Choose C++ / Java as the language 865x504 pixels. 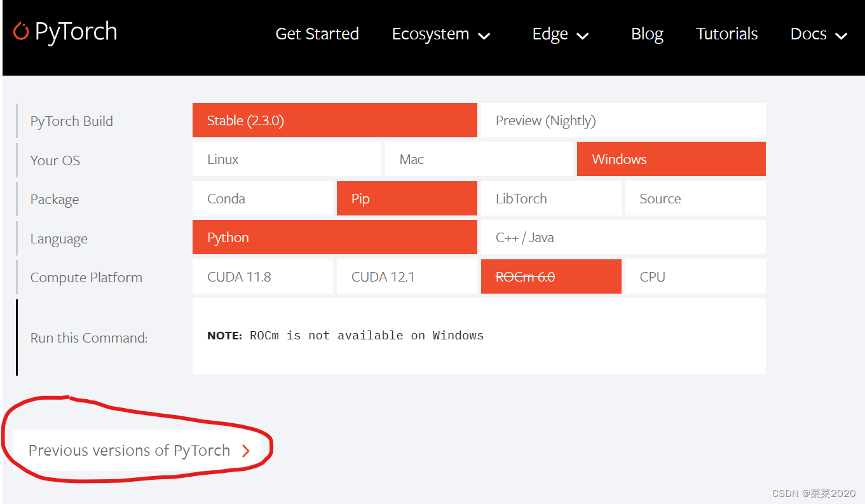click(x=623, y=237)
